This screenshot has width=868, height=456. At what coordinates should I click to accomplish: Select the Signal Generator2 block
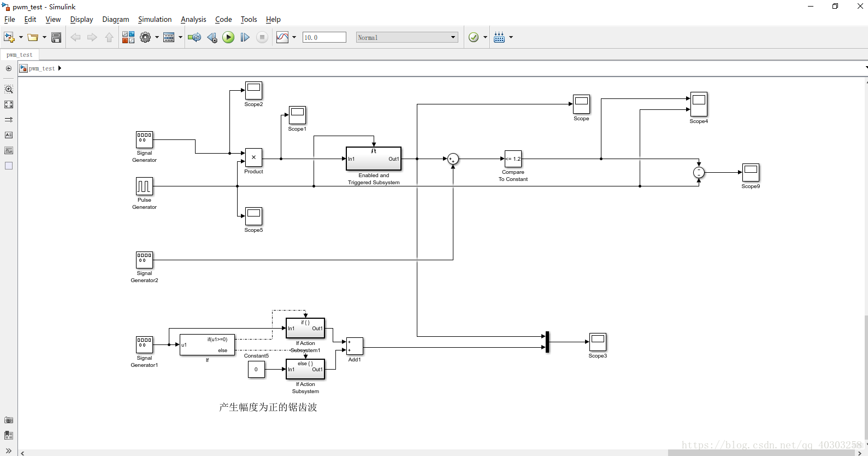pos(144,260)
